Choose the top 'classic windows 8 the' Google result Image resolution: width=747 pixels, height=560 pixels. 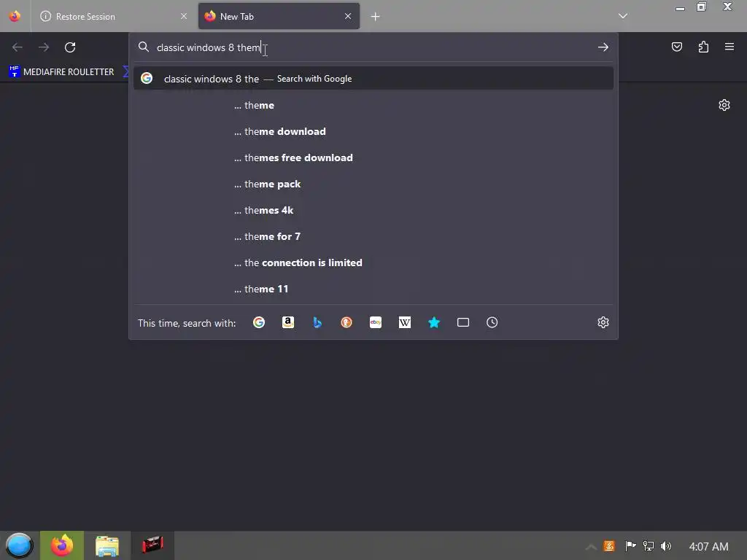click(373, 79)
